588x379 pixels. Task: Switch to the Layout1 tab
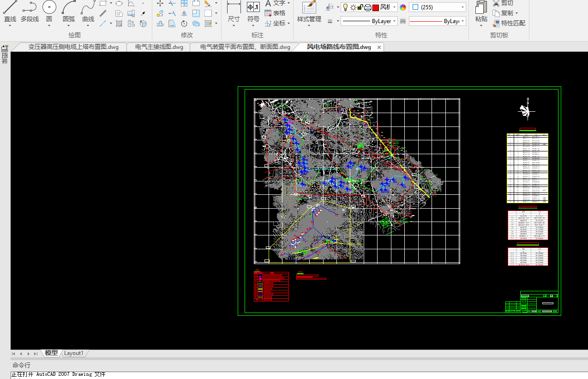[x=74, y=353]
